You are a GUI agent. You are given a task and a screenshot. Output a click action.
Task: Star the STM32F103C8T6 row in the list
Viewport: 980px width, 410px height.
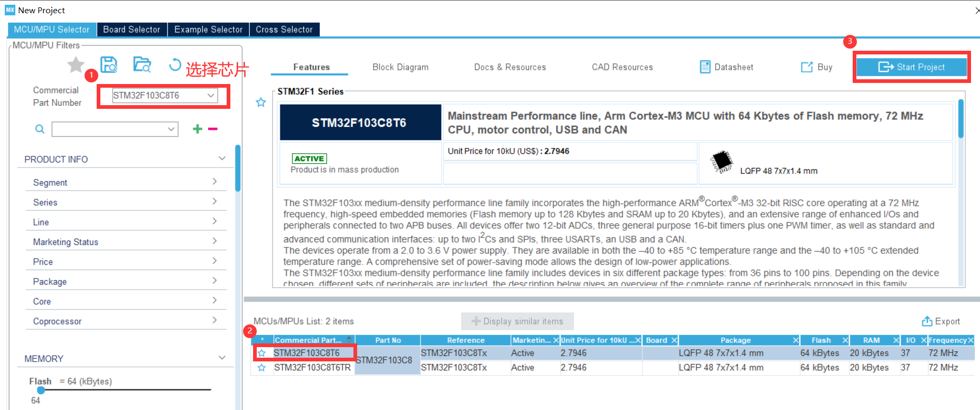coord(262,353)
